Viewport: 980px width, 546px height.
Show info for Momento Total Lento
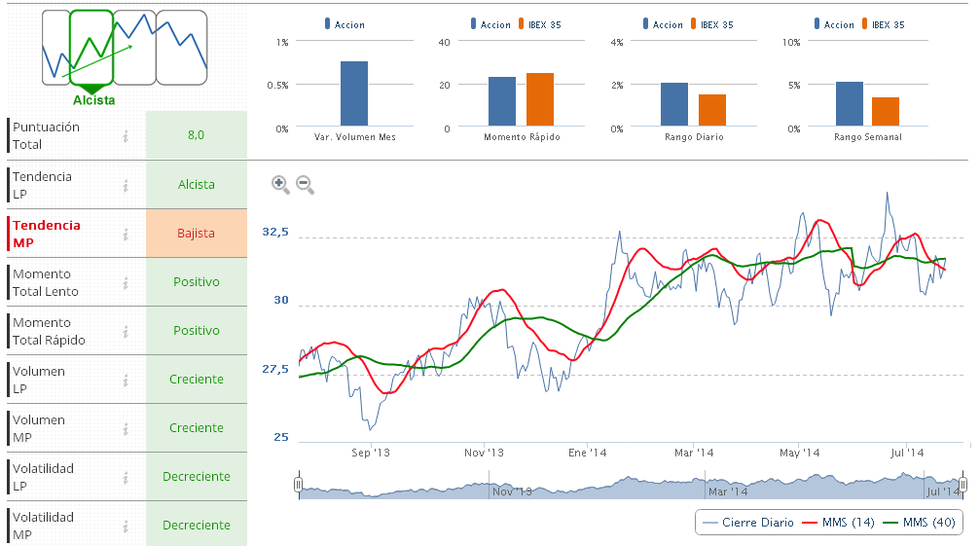click(x=126, y=282)
